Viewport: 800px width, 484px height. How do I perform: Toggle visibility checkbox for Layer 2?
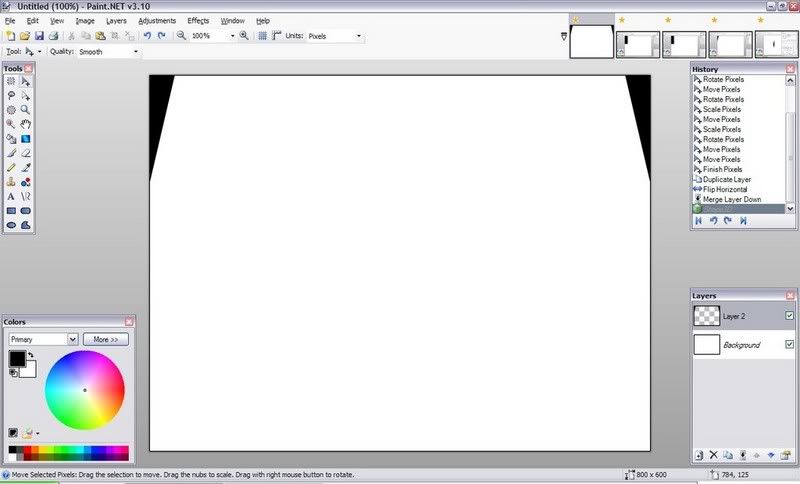pyautogui.click(x=789, y=316)
